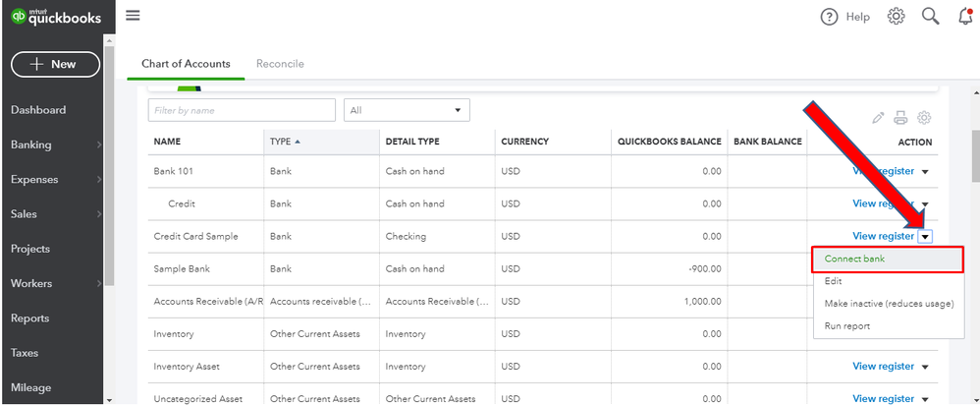Expand the Banking submenu chevron
The image size is (980, 405).
click(x=99, y=145)
